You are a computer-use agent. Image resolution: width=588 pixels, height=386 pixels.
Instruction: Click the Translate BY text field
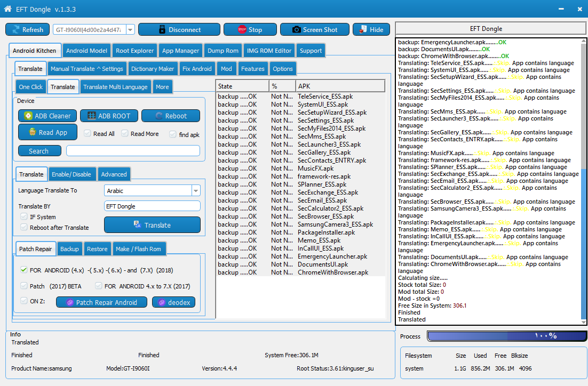coord(152,206)
